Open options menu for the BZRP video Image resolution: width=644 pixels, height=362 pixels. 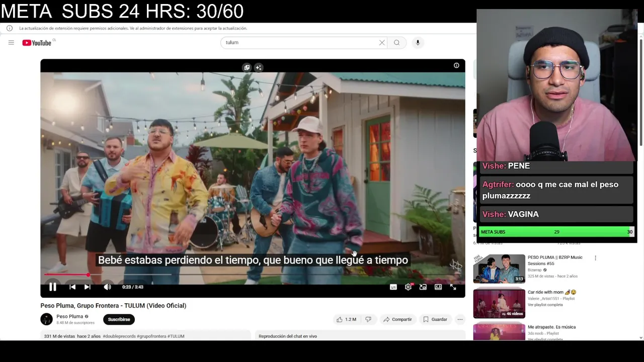click(x=595, y=258)
